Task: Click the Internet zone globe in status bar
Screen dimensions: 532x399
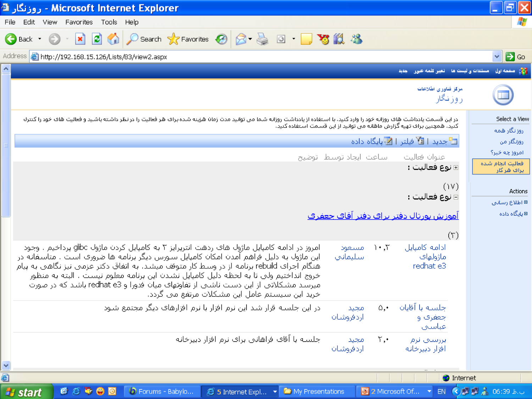Action: 446,378
